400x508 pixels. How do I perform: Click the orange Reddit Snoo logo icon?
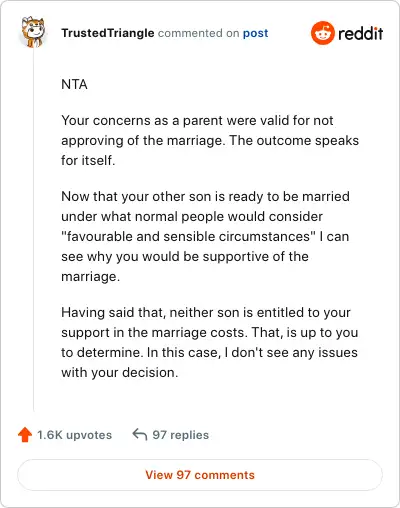click(323, 33)
